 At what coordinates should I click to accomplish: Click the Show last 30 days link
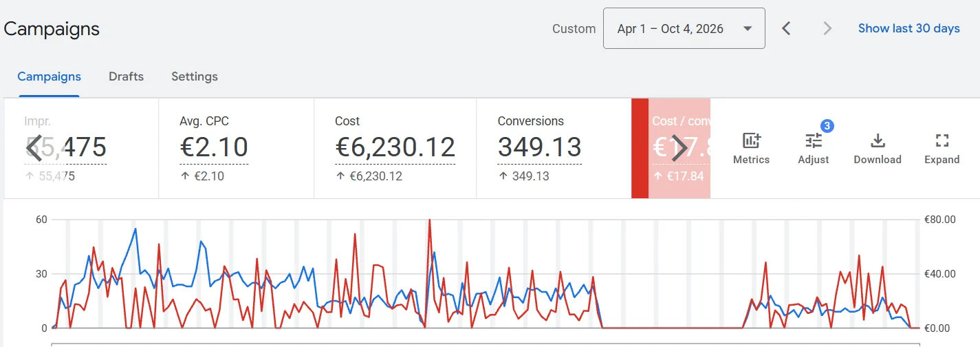pos(909,28)
